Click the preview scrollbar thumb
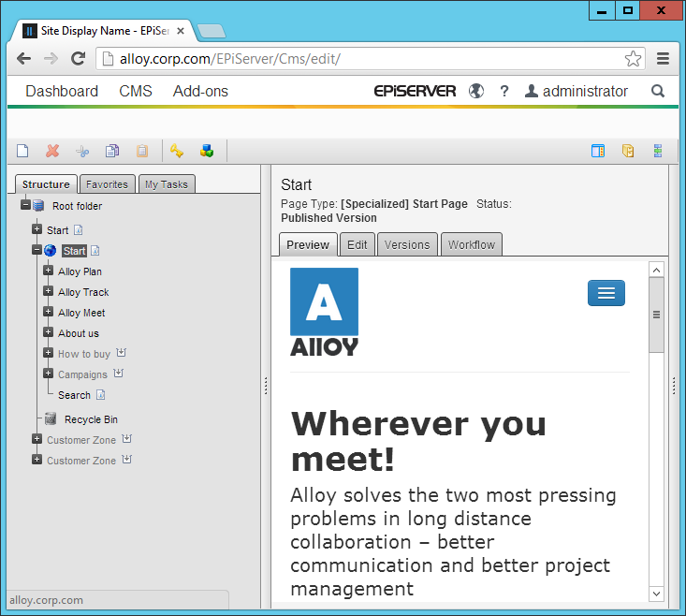The width and height of the screenshot is (686, 616). [x=656, y=315]
